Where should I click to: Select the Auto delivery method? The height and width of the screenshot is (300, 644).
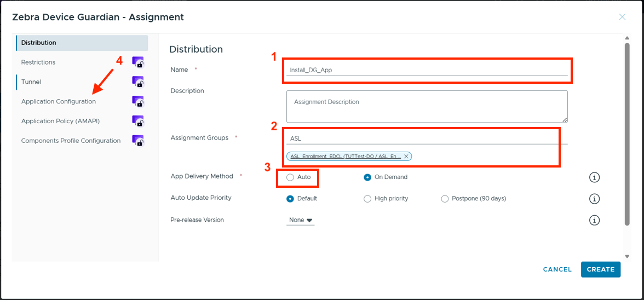pyautogui.click(x=290, y=177)
